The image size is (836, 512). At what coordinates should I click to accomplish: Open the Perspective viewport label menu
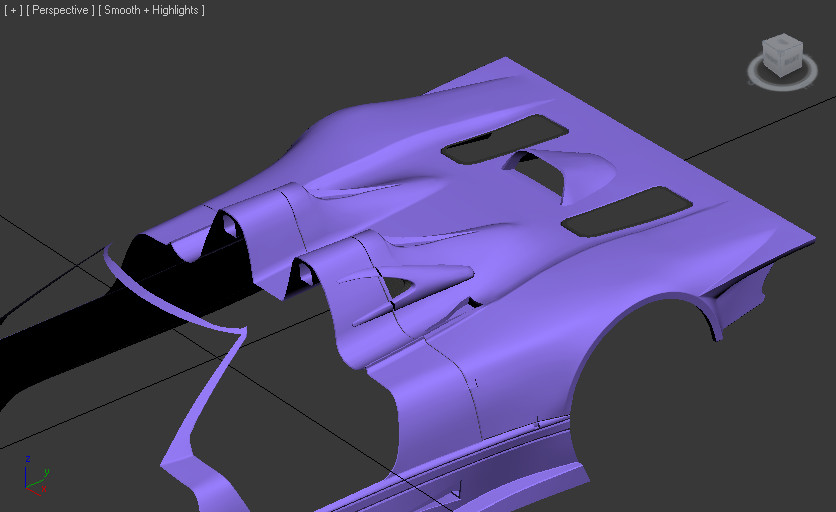[60, 10]
